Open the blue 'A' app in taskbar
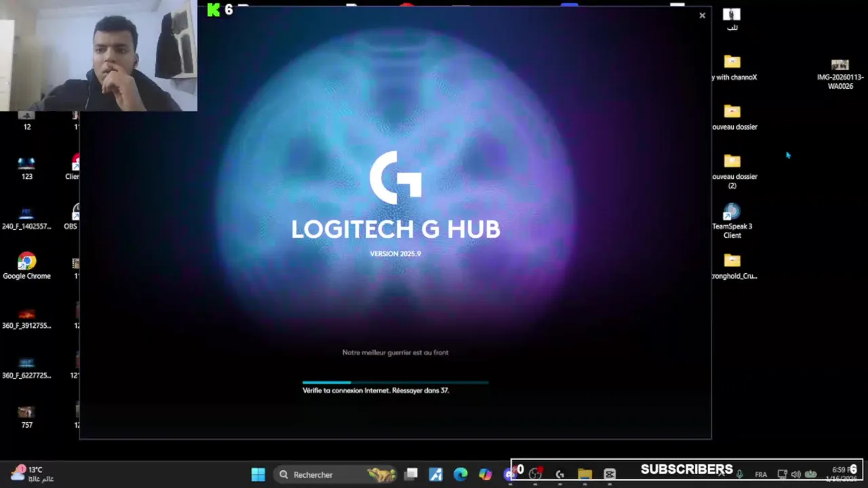 [435, 474]
